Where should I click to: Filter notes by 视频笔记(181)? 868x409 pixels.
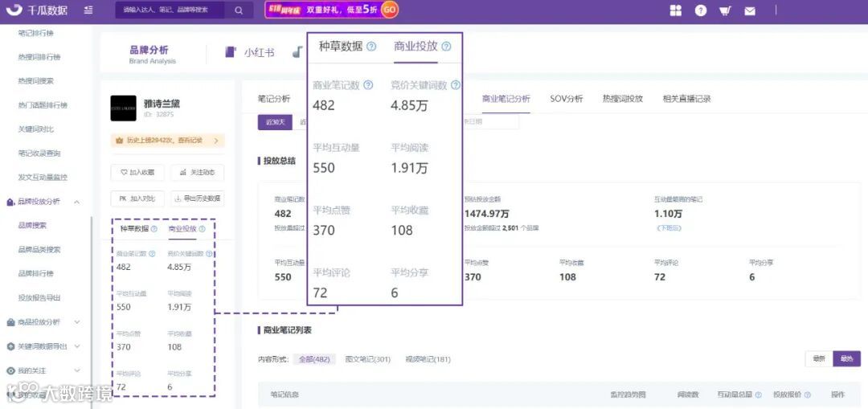click(x=428, y=360)
